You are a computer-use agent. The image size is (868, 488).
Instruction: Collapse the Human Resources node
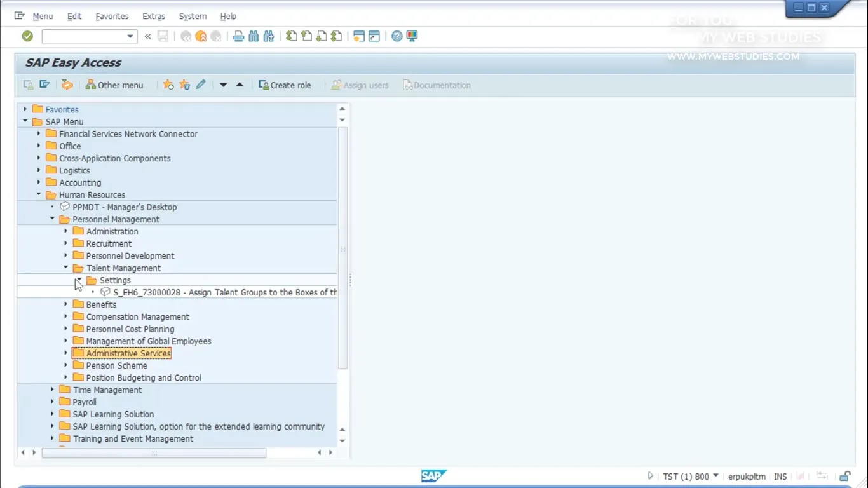(39, 194)
